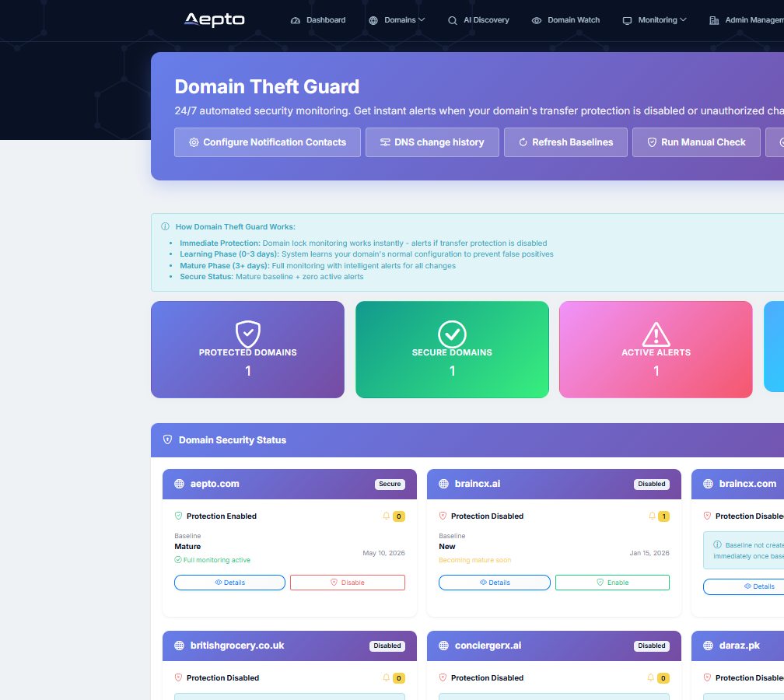Run Manual Check now
The width and height of the screenshot is (784, 700).
(x=697, y=142)
